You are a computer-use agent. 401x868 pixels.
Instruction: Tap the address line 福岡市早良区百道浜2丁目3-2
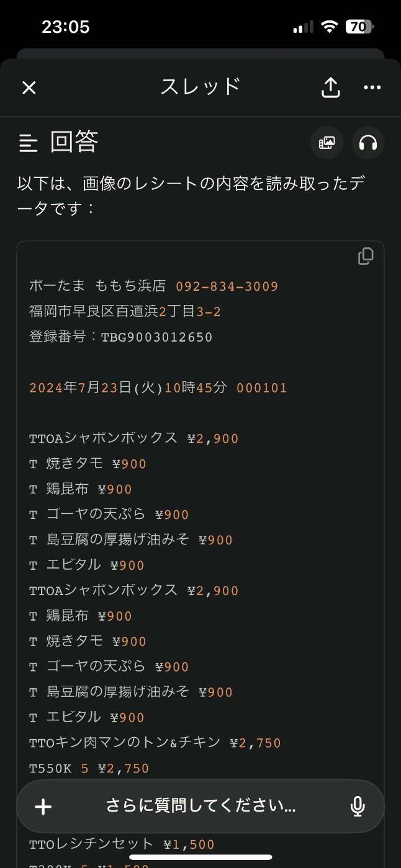125,312
